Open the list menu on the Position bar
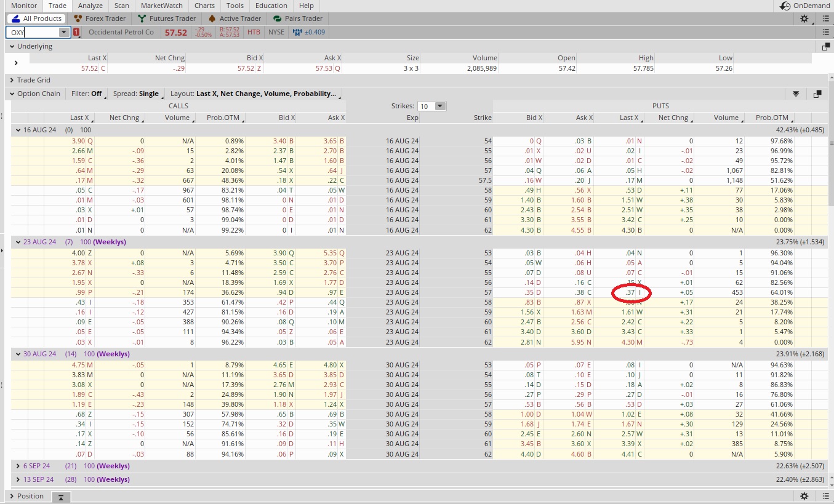The width and height of the screenshot is (834, 504). click(825, 496)
